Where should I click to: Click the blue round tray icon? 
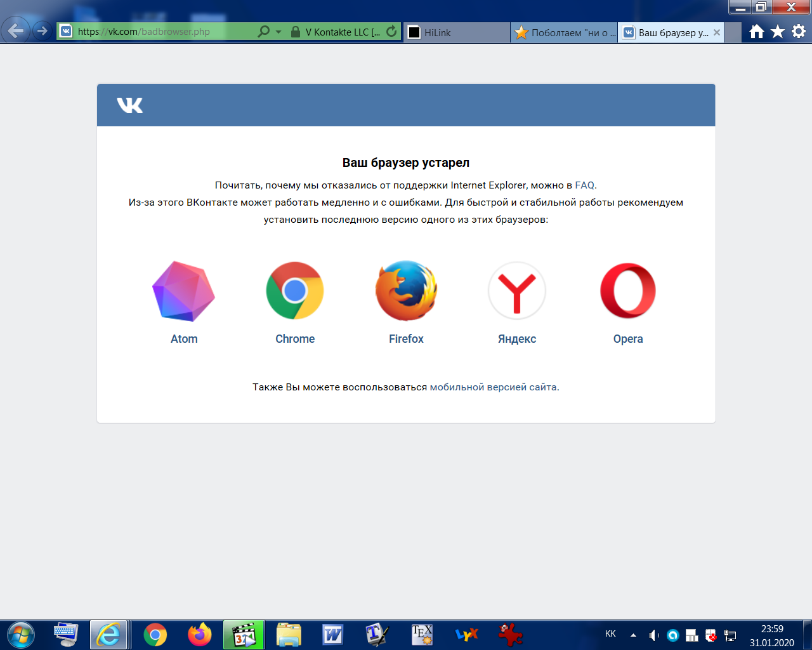tap(673, 635)
